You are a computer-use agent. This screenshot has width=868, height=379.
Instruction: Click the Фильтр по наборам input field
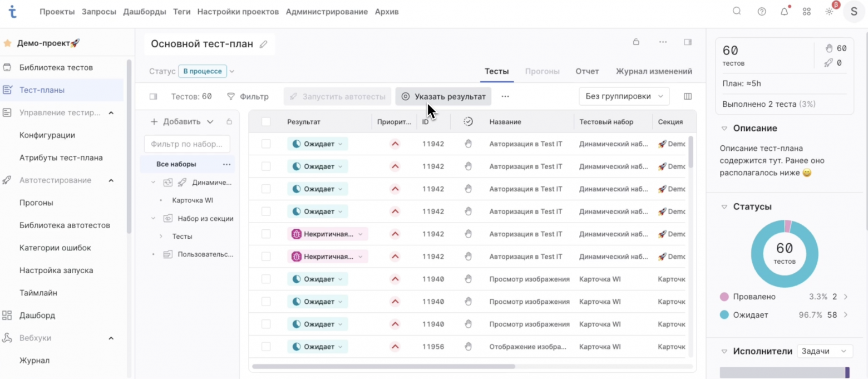click(x=187, y=144)
